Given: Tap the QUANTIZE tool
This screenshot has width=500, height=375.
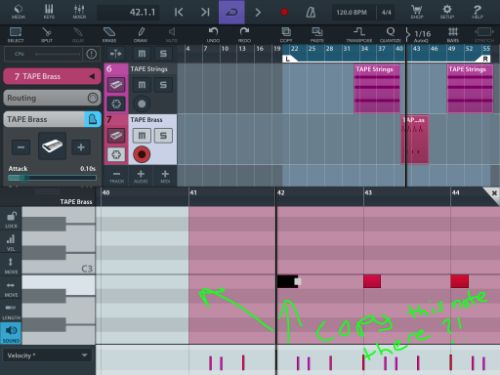Looking at the screenshot, I should pyautogui.click(x=390, y=35).
